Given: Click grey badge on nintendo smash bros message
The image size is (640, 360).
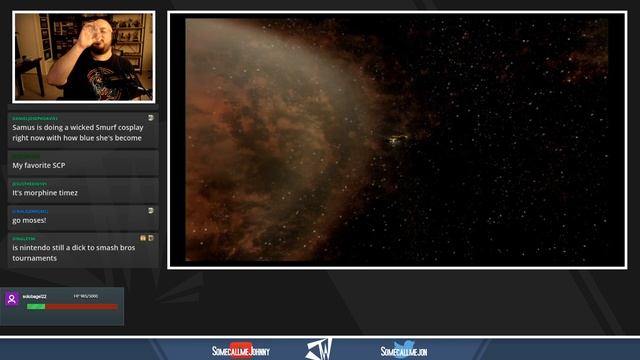Looking at the screenshot, I should (x=151, y=238).
